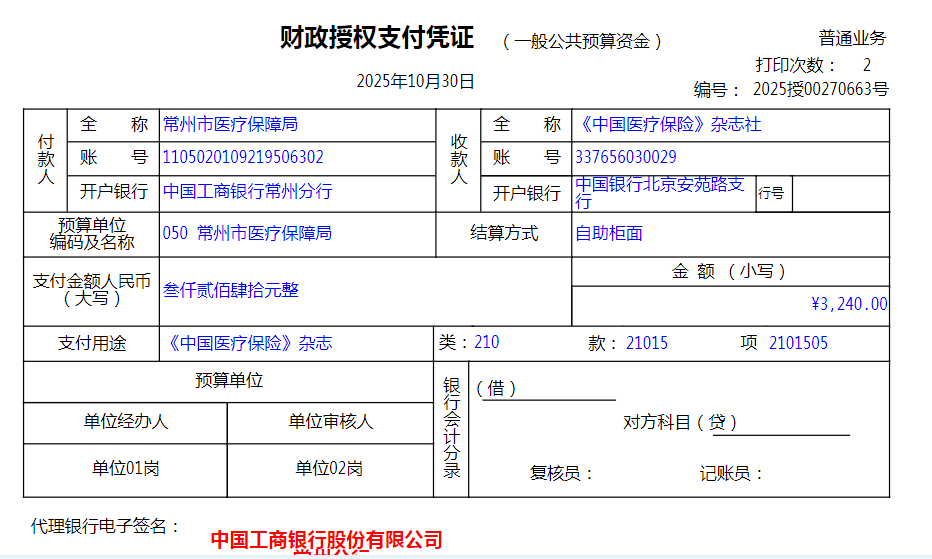Select payee account number 337656030029
This screenshot has height=559, width=932.
click(626, 158)
